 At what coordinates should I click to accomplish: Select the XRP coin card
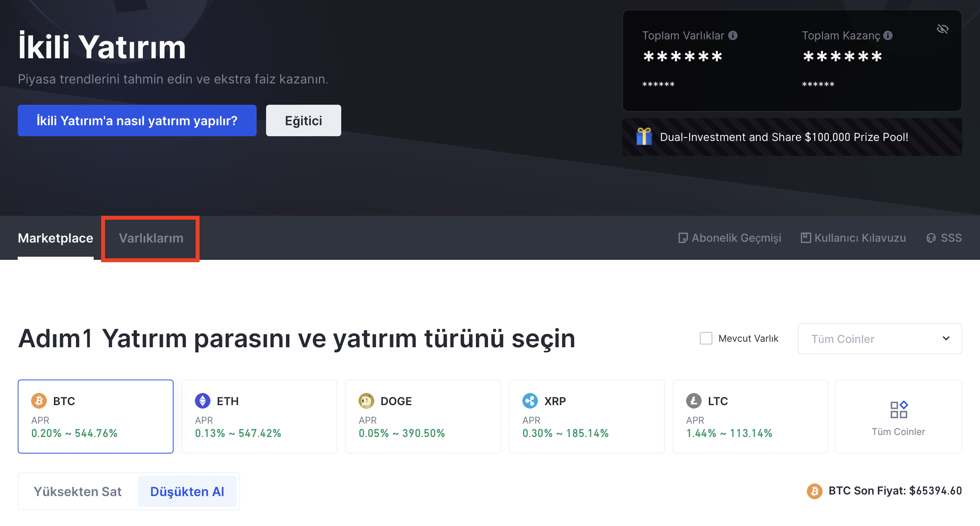(x=586, y=416)
